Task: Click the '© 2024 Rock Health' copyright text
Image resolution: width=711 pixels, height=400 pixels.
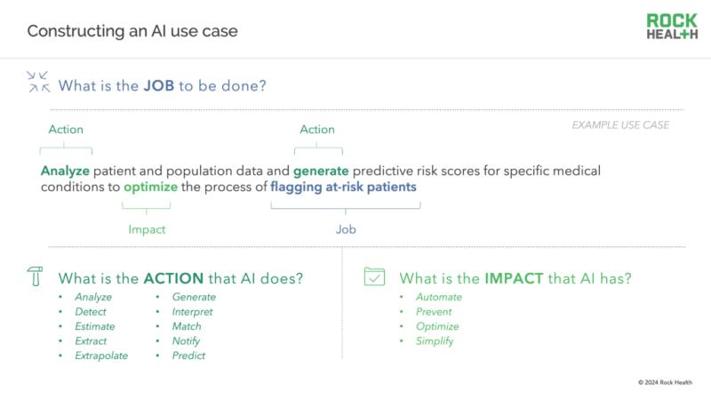Action: pyautogui.click(x=669, y=382)
